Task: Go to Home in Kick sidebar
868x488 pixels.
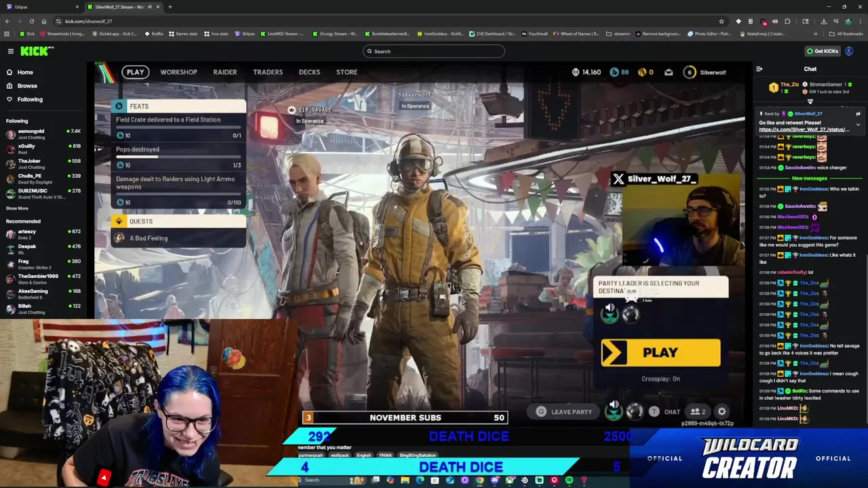Action: tap(25, 73)
